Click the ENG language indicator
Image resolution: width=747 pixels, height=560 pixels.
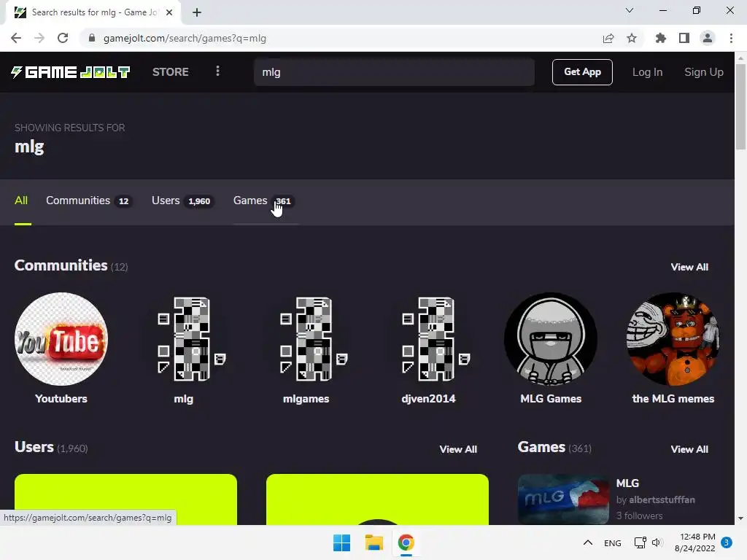[x=613, y=542]
